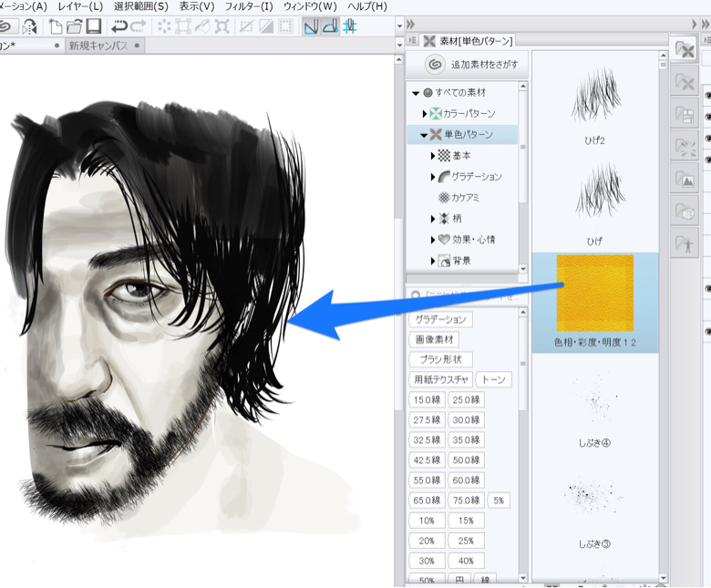This screenshot has width=711, height=588.
Task: Expand the 背景 subfolder
Action: (x=433, y=261)
